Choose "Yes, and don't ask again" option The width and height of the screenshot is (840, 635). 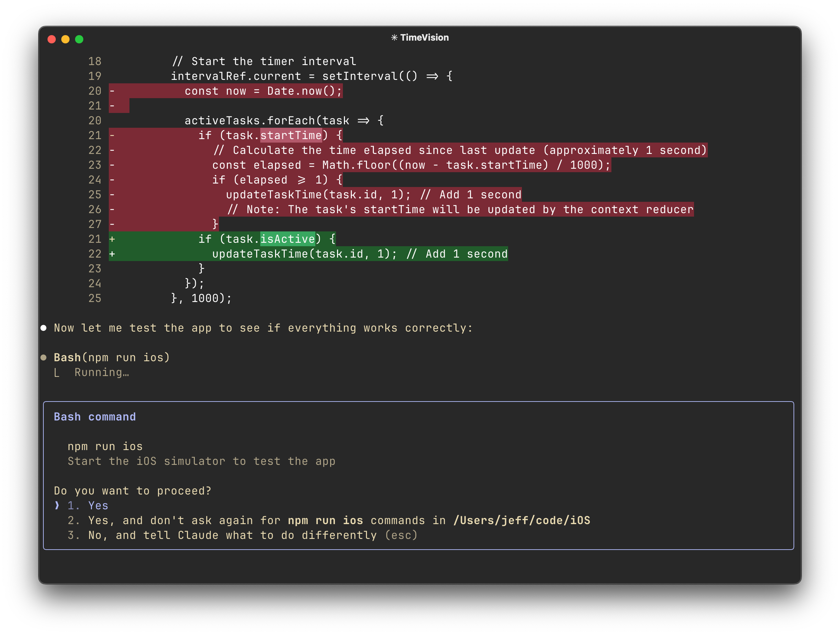(x=329, y=520)
